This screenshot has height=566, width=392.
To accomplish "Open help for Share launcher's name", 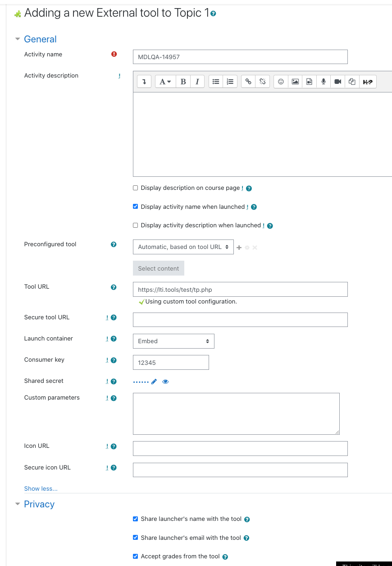I will click(247, 520).
